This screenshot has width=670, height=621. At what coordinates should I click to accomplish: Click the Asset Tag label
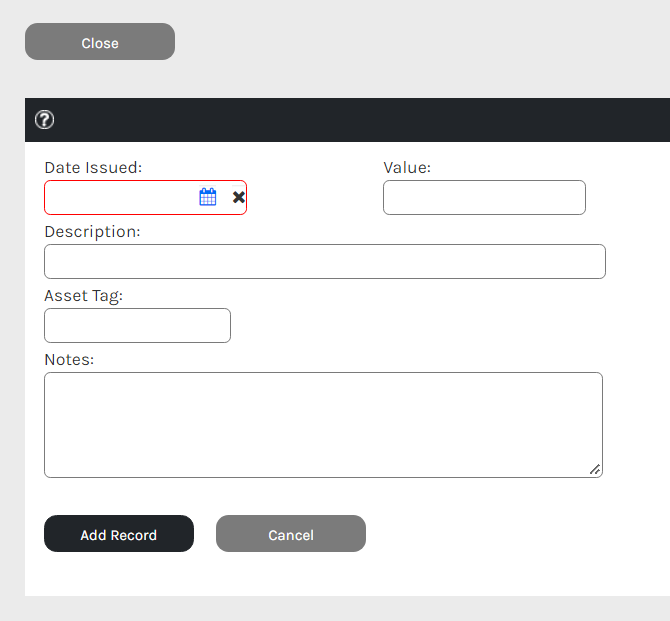tap(84, 296)
